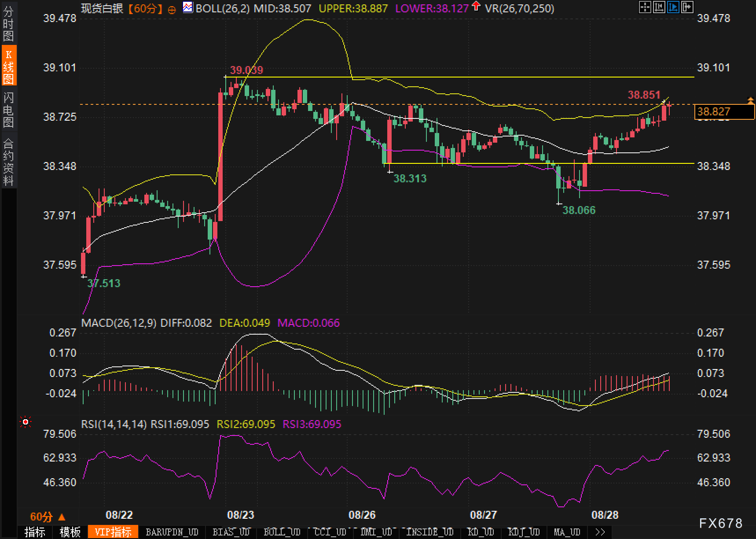The height and width of the screenshot is (539, 756).
Task: Click the BOLL indicator chart icon
Action: 188,7
